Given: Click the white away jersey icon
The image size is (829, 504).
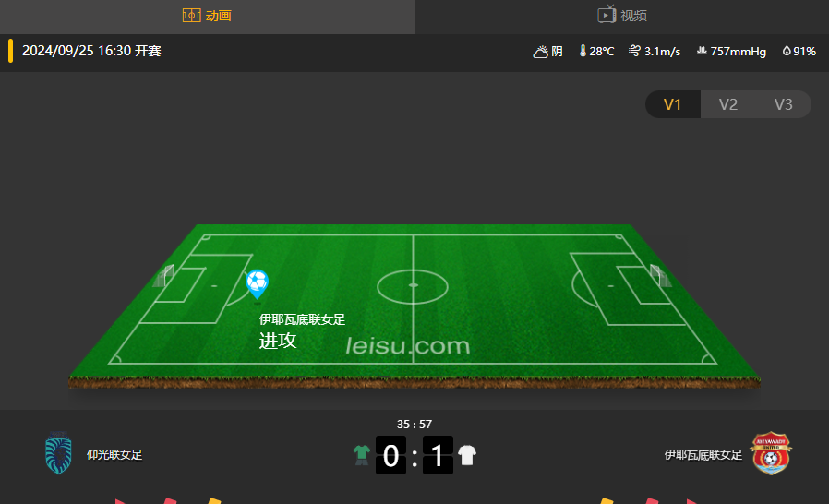Looking at the screenshot, I should (467, 455).
